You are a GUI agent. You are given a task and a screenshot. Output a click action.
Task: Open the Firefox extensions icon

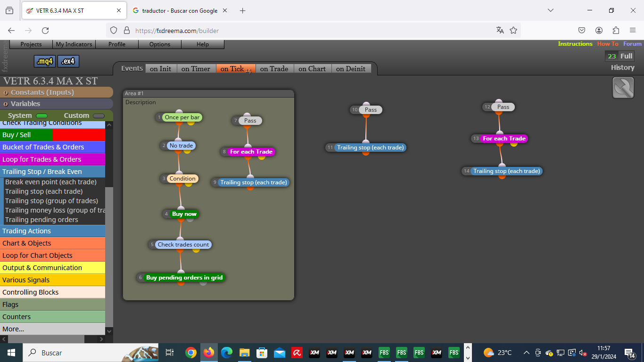[x=616, y=30]
